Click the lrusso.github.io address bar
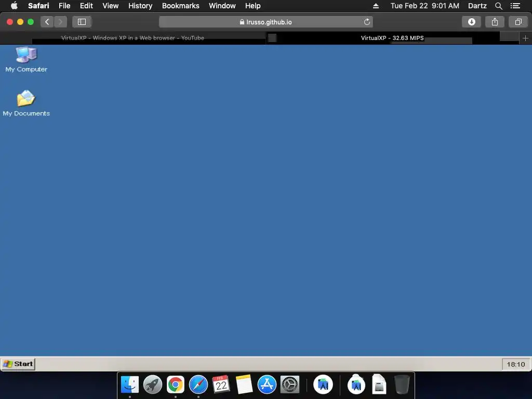 click(x=265, y=22)
